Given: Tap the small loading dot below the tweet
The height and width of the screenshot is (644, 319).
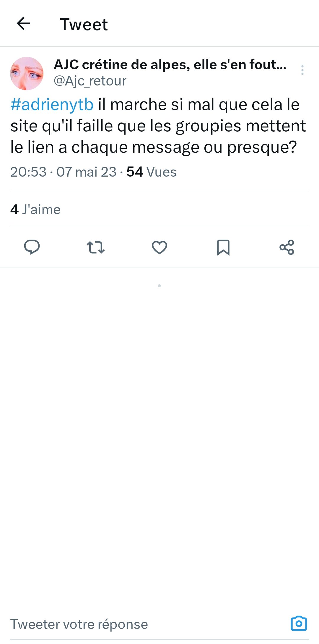Looking at the screenshot, I should 159,286.
